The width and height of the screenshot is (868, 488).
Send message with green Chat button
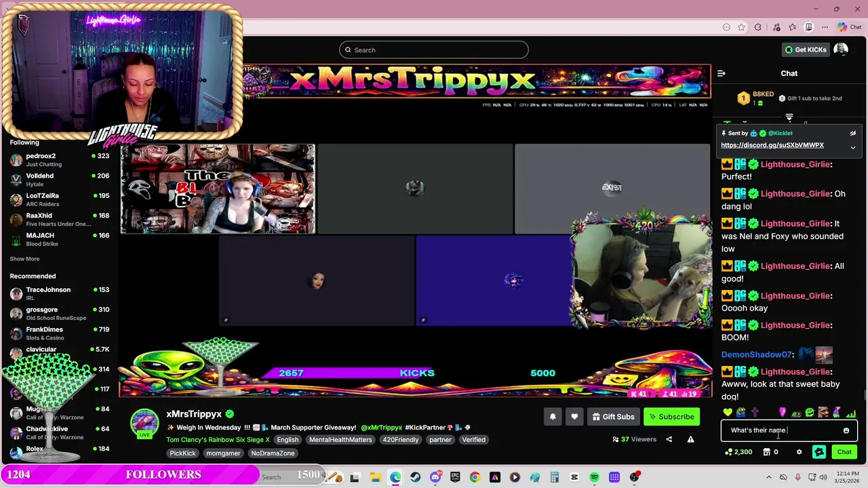pos(844,452)
